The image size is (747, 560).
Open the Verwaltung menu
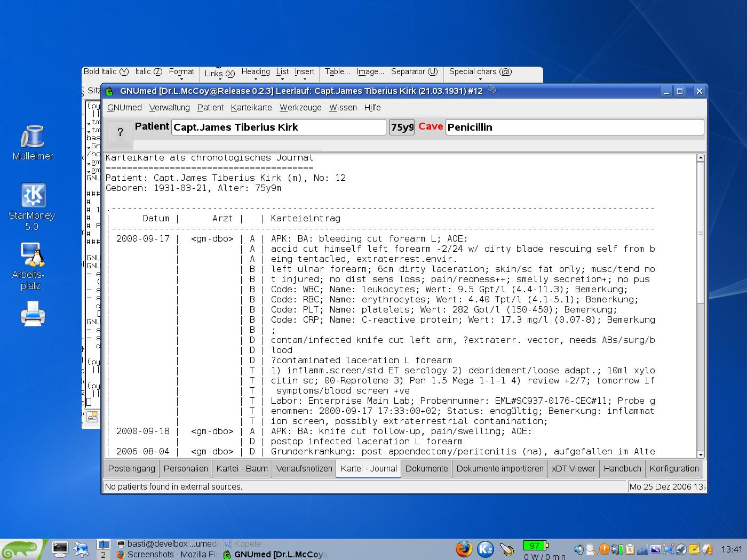[169, 107]
